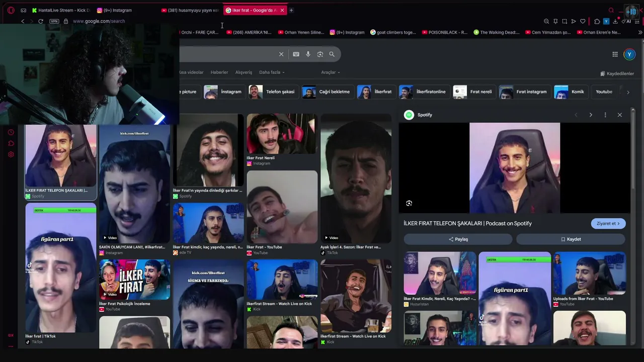The height and width of the screenshot is (362, 644).
Task: Open İlker Fırat Psikolojik İnceleme thumbnail
Action: tap(134, 280)
